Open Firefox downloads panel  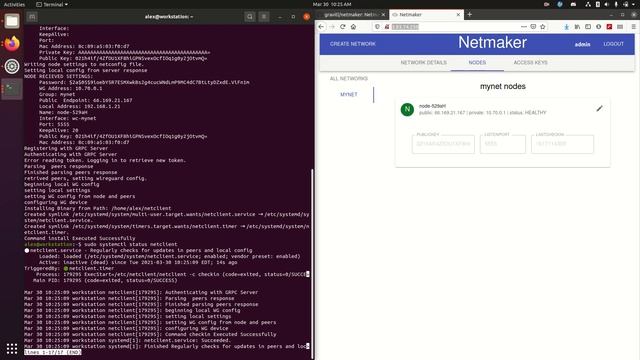567,27
